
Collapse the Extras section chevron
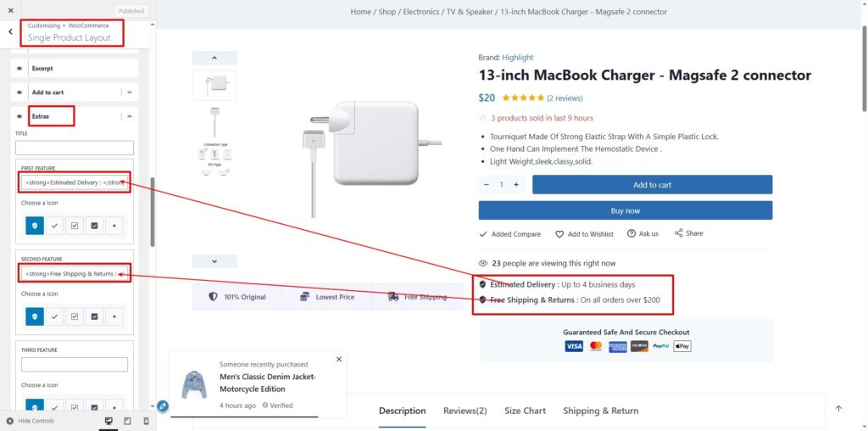[130, 116]
